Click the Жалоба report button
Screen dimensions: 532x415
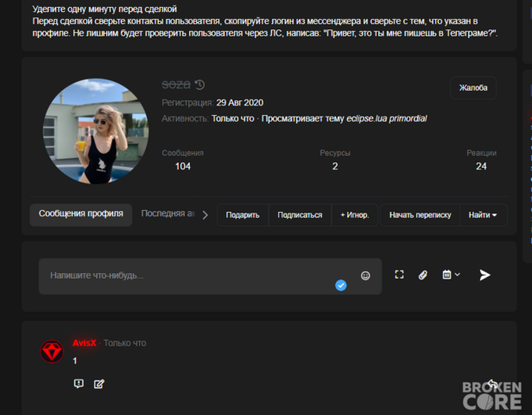pos(473,88)
